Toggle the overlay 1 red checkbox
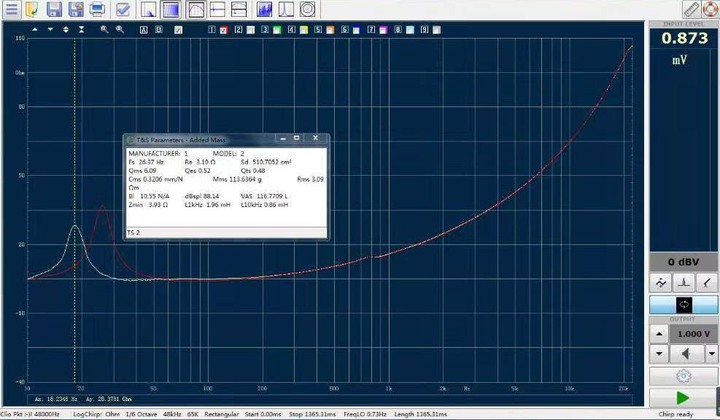 pyautogui.click(x=224, y=30)
